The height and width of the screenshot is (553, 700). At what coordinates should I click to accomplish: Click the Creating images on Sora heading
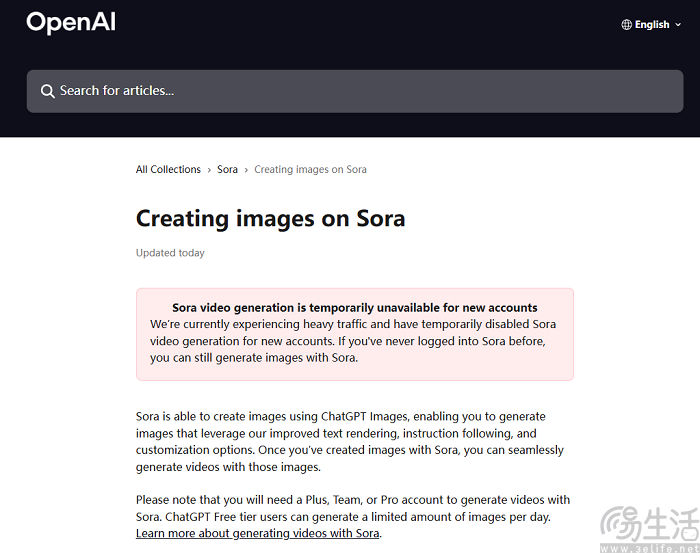(271, 219)
